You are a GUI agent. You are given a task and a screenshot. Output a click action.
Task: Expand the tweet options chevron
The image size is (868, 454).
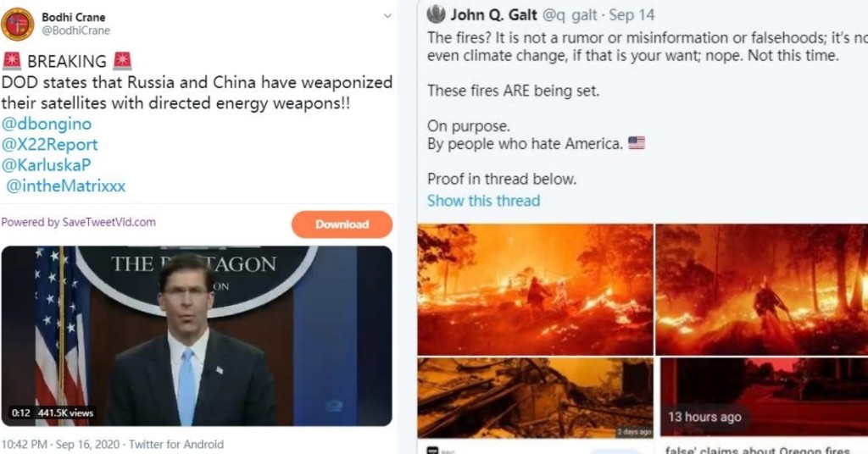point(387,16)
